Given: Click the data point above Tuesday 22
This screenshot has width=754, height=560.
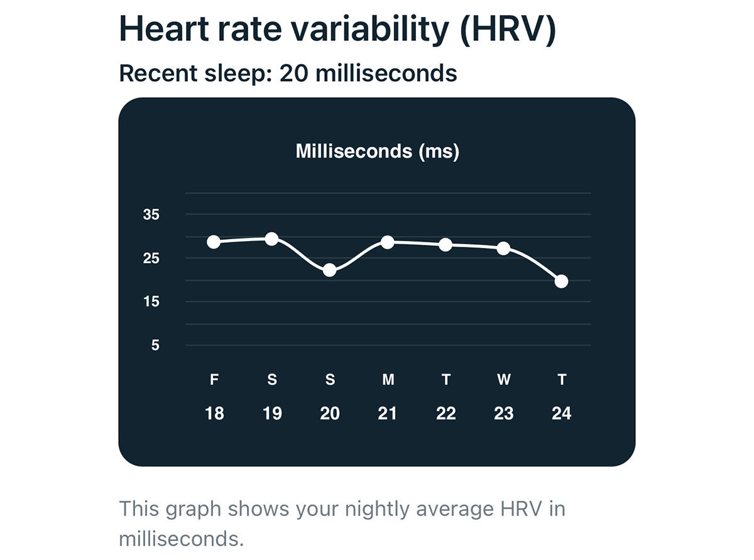Looking at the screenshot, I should (x=445, y=245).
